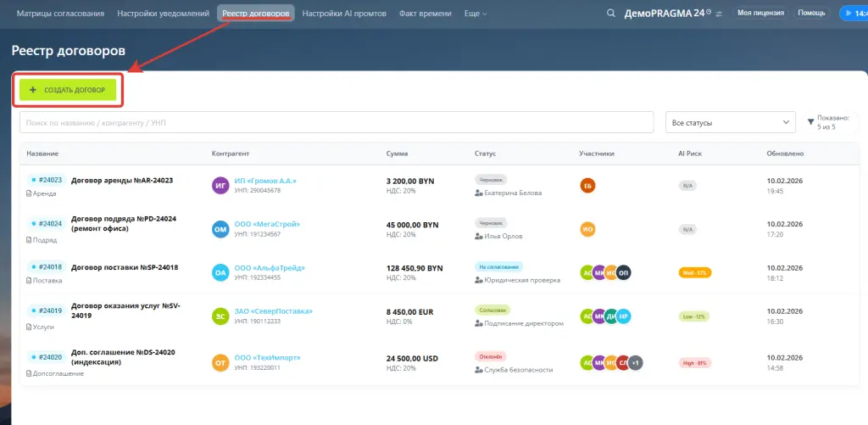
Task: Open the Все статусы dropdown
Action: coord(730,123)
